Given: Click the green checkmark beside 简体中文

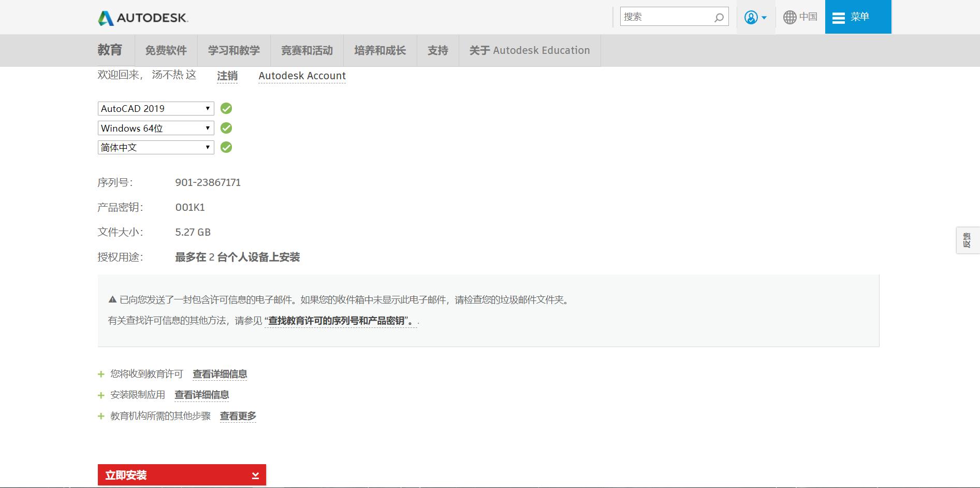Looking at the screenshot, I should (x=226, y=147).
